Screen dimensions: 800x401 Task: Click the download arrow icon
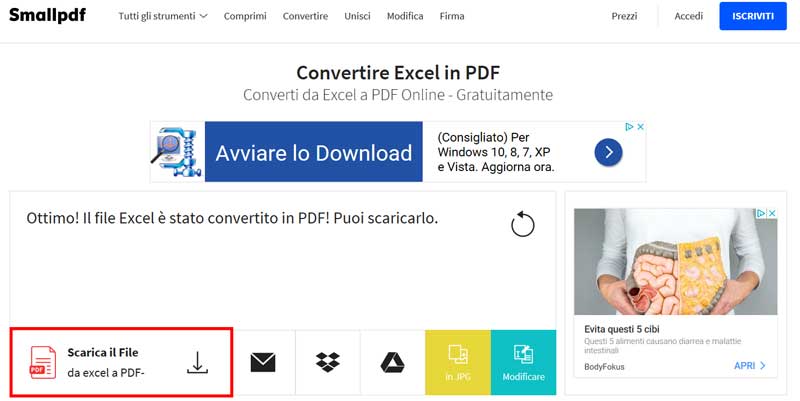[x=197, y=362]
